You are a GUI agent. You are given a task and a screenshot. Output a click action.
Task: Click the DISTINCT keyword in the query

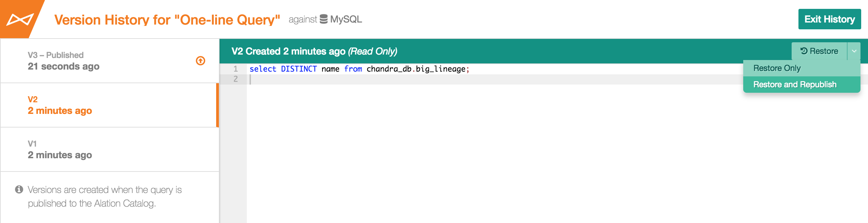pyautogui.click(x=299, y=69)
